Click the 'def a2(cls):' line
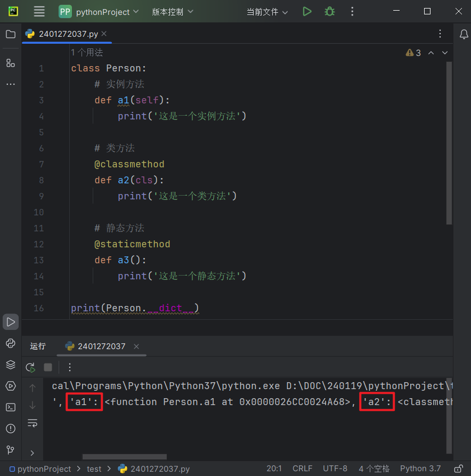Screen dimensions: 471x476 pyautogui.click(x=129, y=180)
